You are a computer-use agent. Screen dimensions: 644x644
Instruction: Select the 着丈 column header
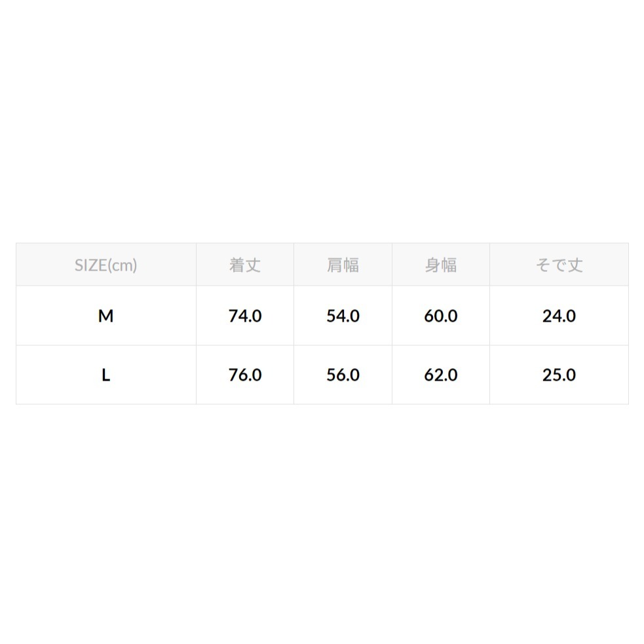click(x=245, y=265)
